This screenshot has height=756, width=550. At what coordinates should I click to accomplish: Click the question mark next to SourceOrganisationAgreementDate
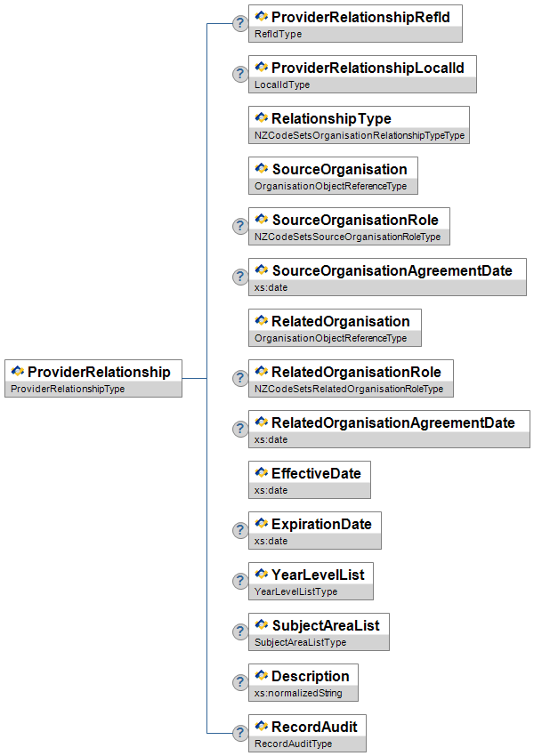[x=239, y=277]
